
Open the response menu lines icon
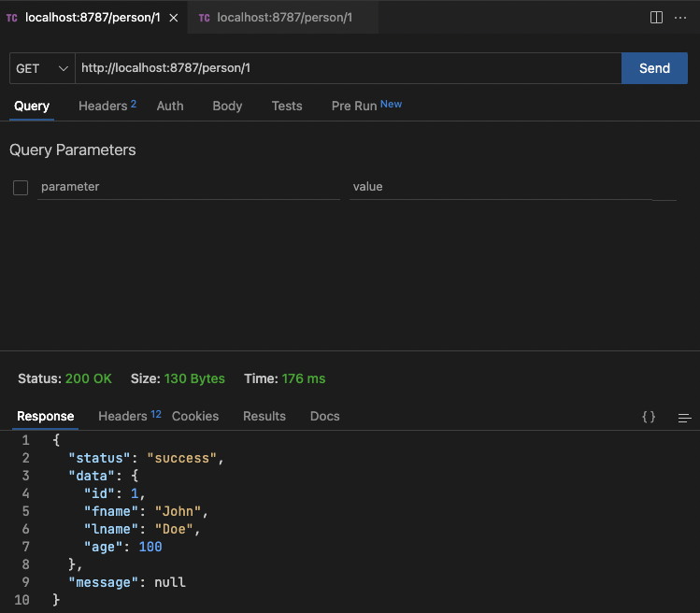click(685, 417)
